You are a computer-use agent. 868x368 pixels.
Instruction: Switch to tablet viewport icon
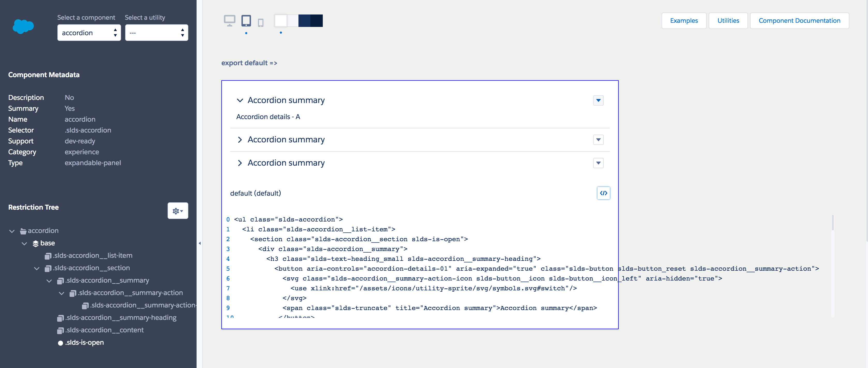(246, 21)
